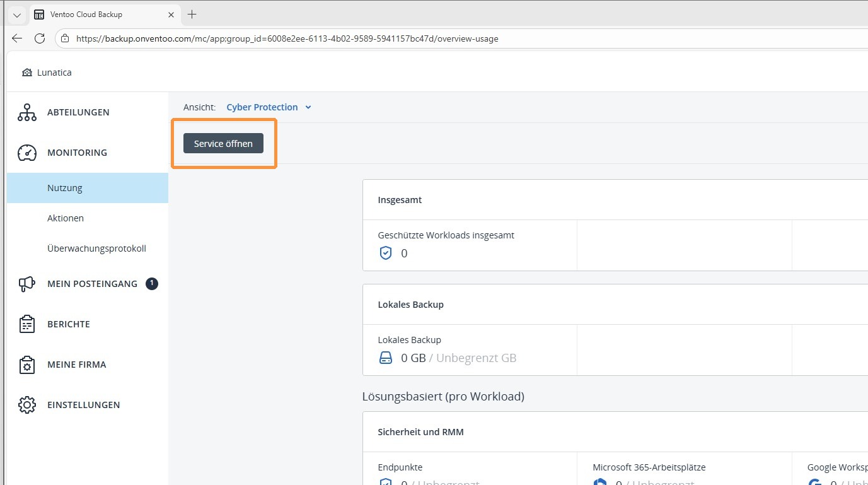
Task: Click the shield icon under Geschützte Workloads
Action: click(386, 254)
